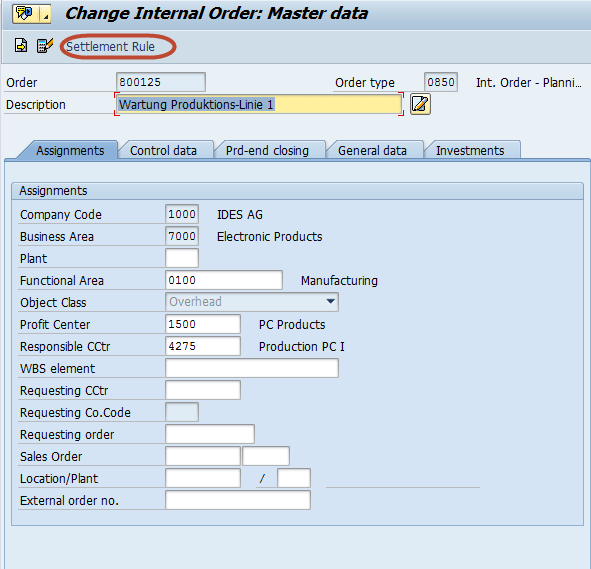This screenshot has height=569, width=591.
Task: Open Settlement Rule
Action: (110, 47)
